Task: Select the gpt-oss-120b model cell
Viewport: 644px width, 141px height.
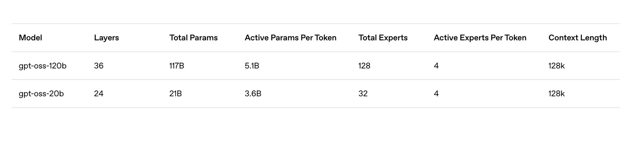Action: click(43, 66)
